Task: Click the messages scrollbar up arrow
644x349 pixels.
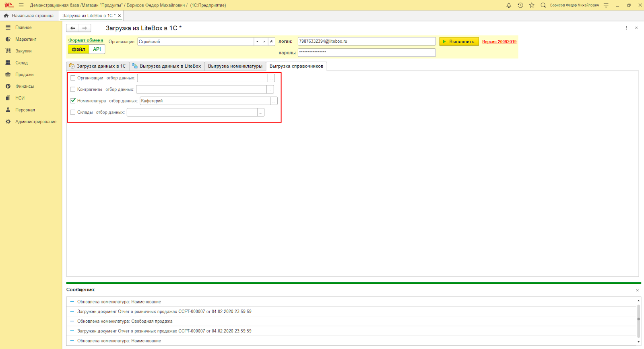Action: (x=638, y=301)
